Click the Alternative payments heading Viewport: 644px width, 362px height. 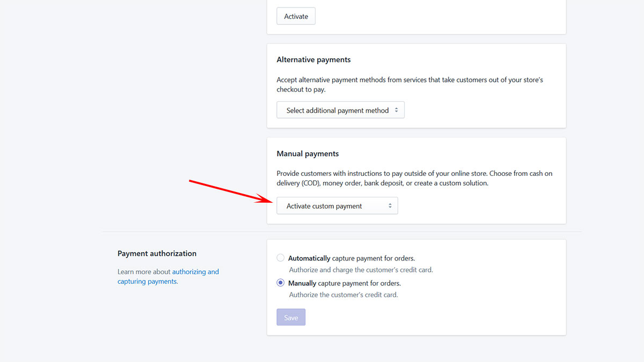tap(313, 60)
